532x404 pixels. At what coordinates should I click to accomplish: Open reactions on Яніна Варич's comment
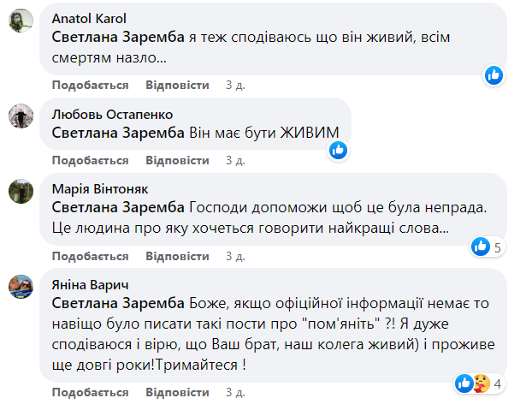479,383
